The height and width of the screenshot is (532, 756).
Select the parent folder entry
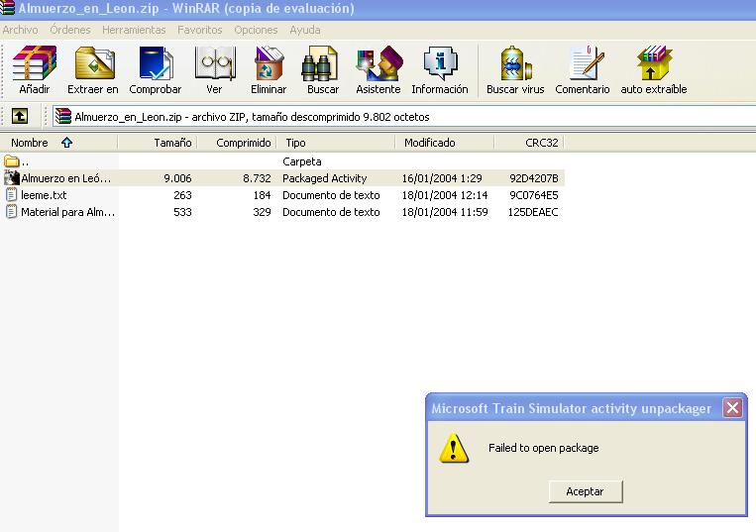pos(25,161)
